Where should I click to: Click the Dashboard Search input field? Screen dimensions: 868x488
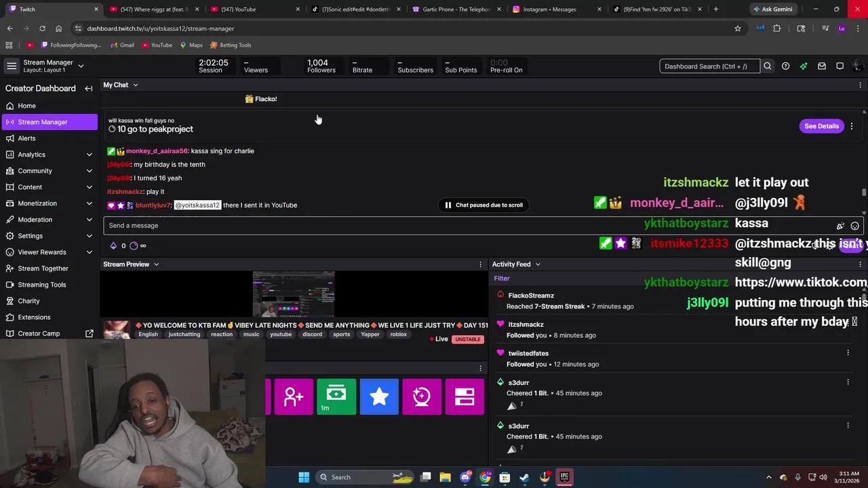tap(709, 66)
